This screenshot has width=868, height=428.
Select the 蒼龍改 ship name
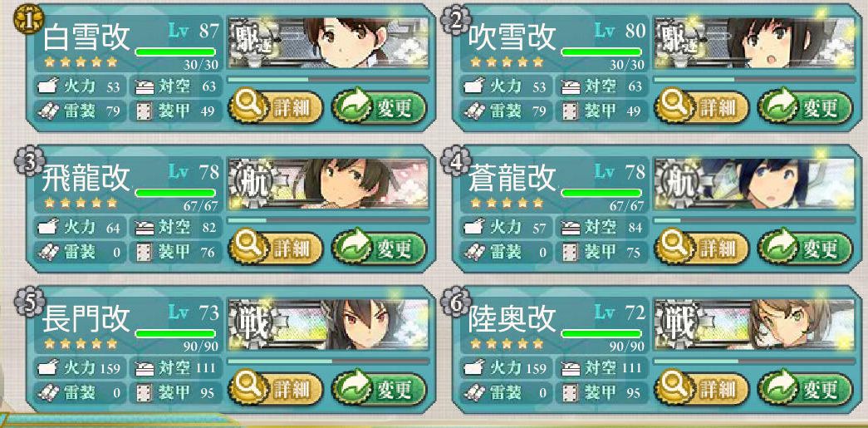[x=511, y=177]
